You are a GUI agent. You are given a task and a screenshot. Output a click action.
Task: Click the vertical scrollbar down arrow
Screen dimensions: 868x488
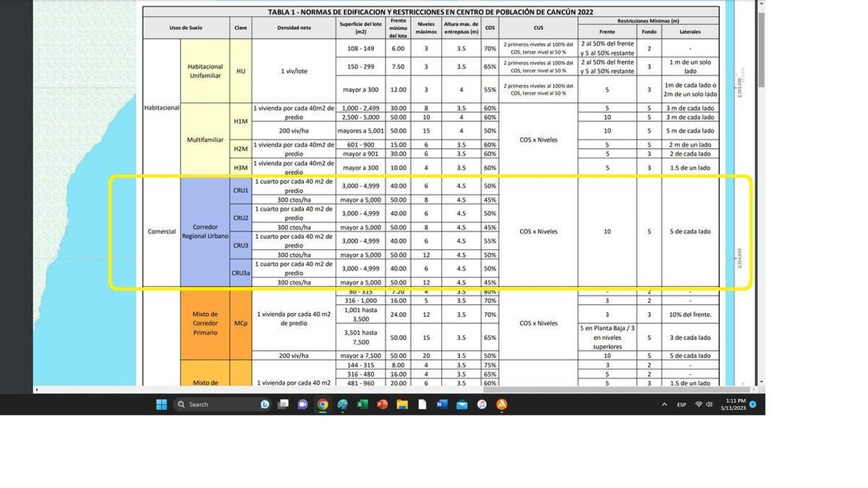click(761, 382)
